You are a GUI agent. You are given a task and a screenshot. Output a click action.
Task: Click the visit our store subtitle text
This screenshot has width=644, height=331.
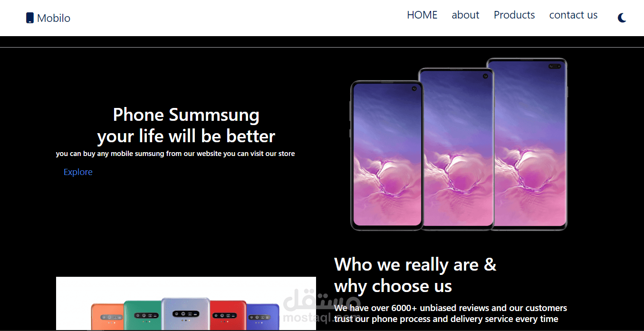tap(175, 154)
